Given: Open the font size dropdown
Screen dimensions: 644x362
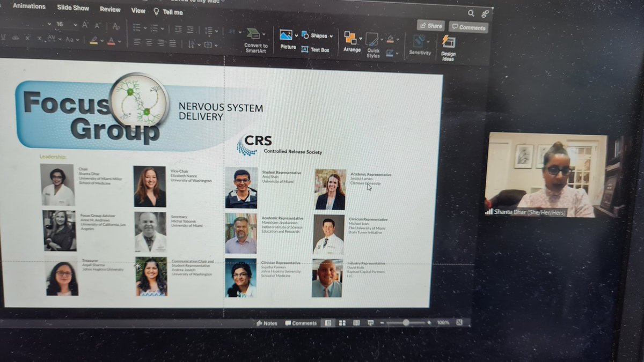Looking at the screenshot, I should (x=75, y=24).
